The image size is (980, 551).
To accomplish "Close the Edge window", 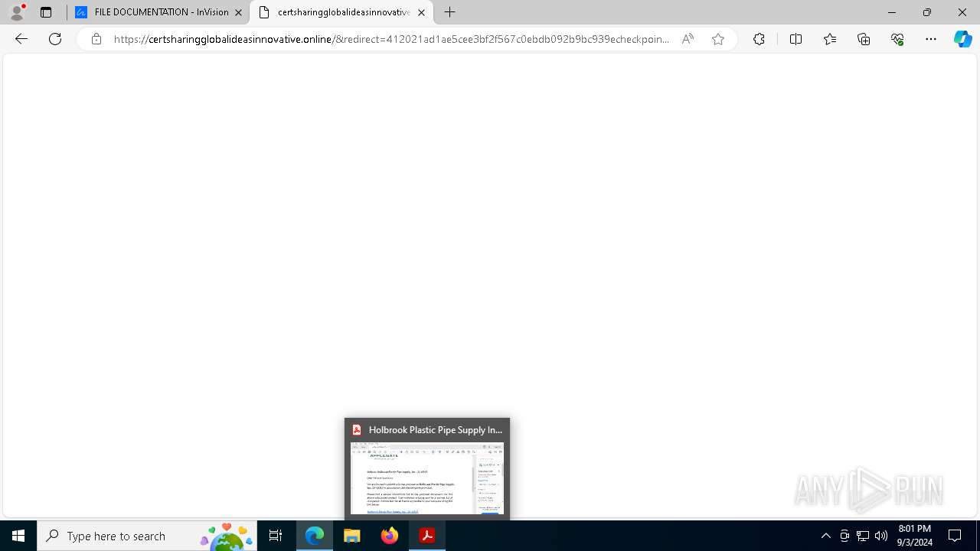I will 962,12.
